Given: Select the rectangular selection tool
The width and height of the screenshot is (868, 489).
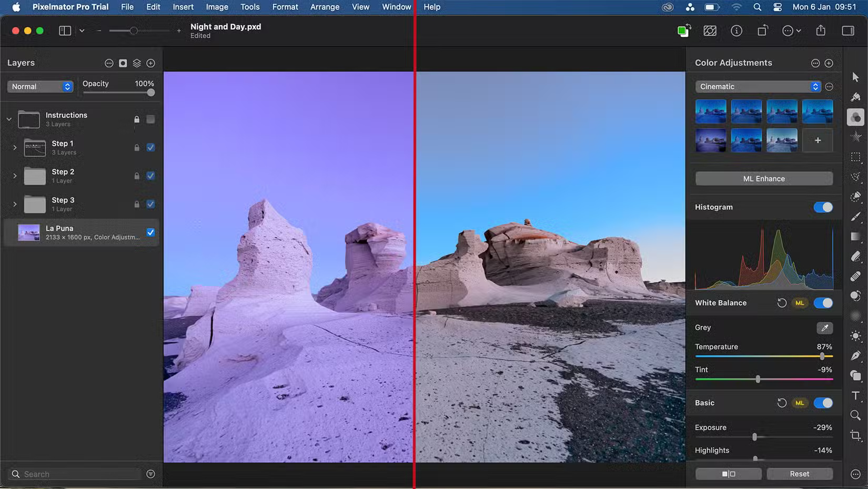Looking at the screenshot, I should point(855,157).
